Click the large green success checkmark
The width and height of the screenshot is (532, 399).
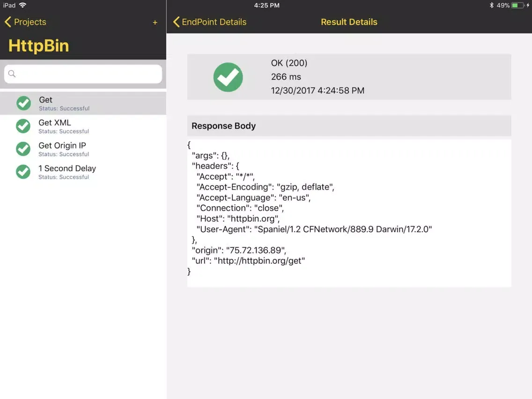pos(228,77)
